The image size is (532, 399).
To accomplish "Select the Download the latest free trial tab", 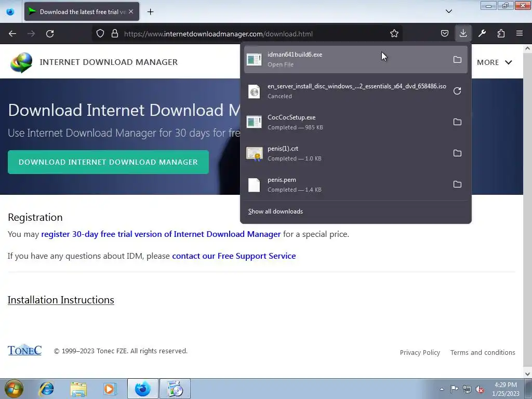I will (82, 11).
